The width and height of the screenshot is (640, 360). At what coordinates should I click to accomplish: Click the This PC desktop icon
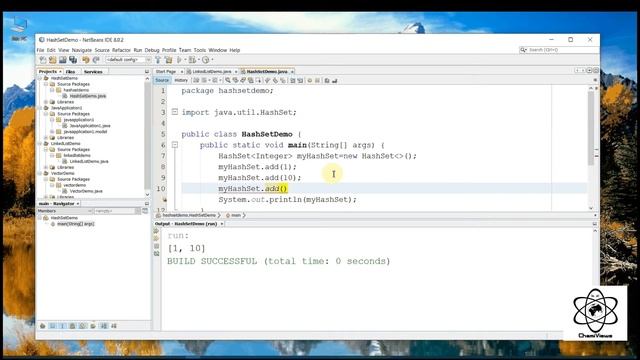coord(19,29)
